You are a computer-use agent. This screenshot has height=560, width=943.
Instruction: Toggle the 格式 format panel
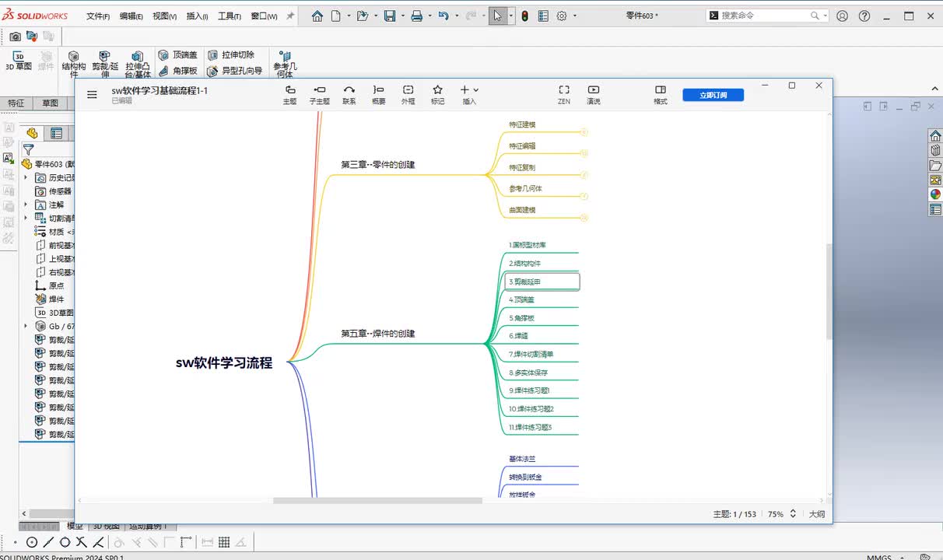point(661,95)
